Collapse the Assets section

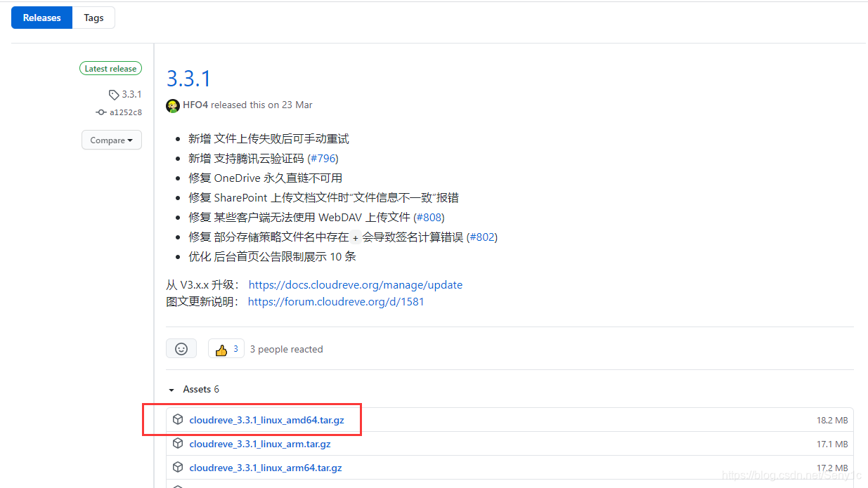tap(194, 389)
